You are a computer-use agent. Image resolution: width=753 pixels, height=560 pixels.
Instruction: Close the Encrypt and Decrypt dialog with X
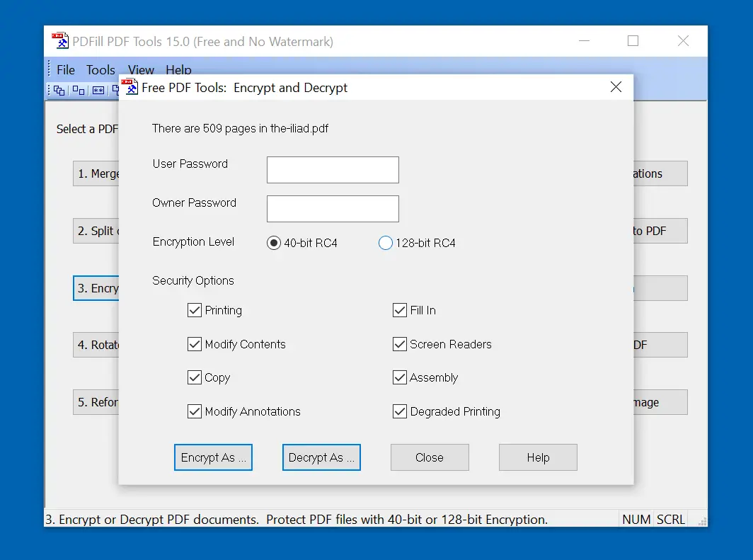(x=616, y=87)
